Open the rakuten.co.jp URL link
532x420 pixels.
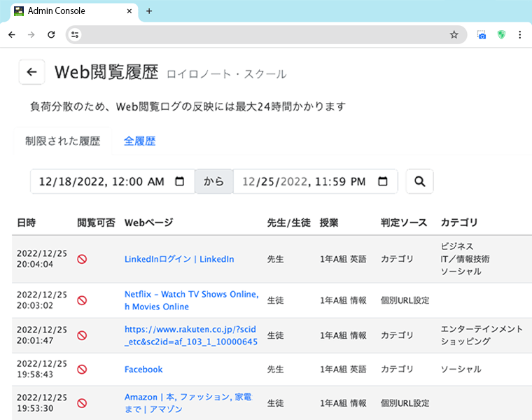[x=191, y=335]
